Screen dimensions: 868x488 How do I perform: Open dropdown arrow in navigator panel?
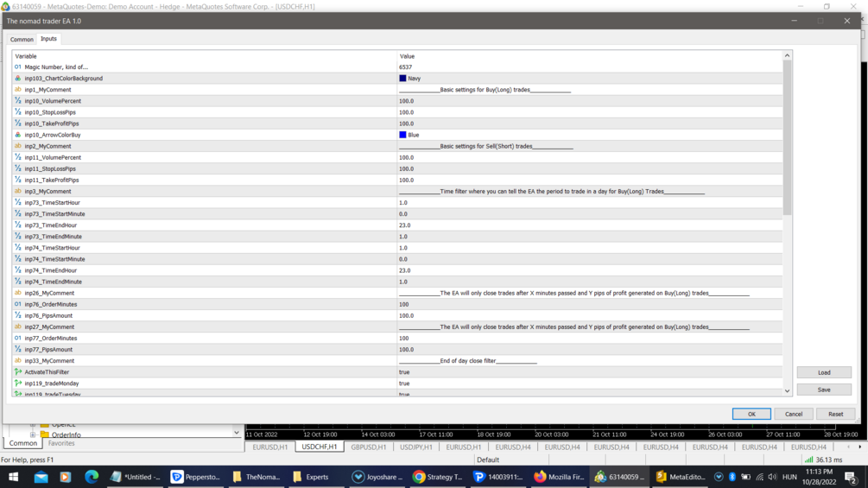237,433
